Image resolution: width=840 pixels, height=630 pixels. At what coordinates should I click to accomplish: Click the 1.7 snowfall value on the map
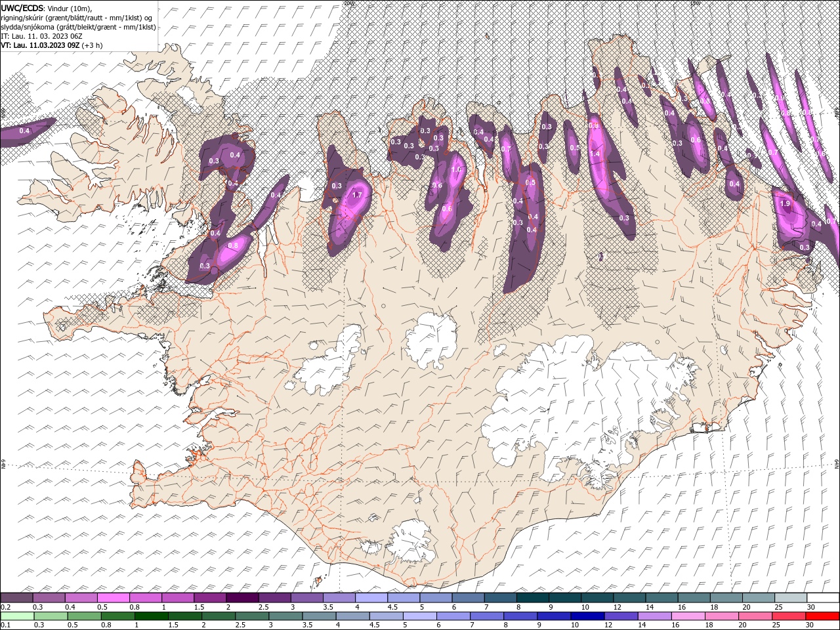[x=358, y=195]
